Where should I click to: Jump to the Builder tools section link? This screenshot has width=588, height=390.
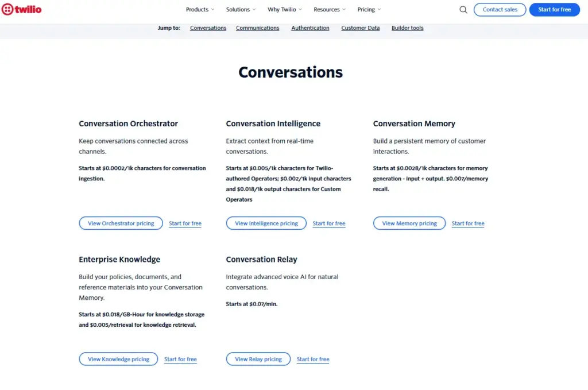tap(407, 28)
